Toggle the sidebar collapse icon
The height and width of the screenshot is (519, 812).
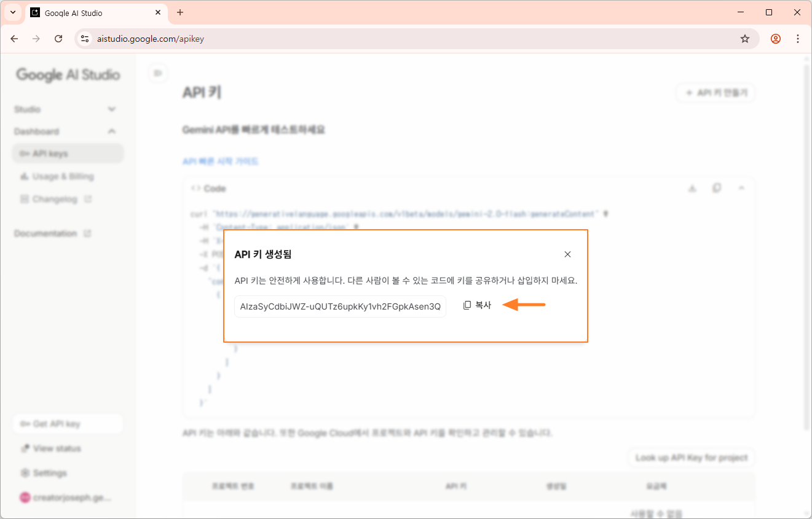pyautogui.click(x=158, y=74)
